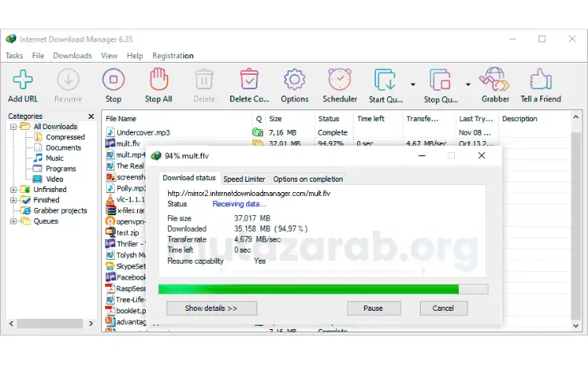Viewport: 588px width, 365px height.
Task: Click the Show details button
Action: pyautogui.click(x=211, y=308)
